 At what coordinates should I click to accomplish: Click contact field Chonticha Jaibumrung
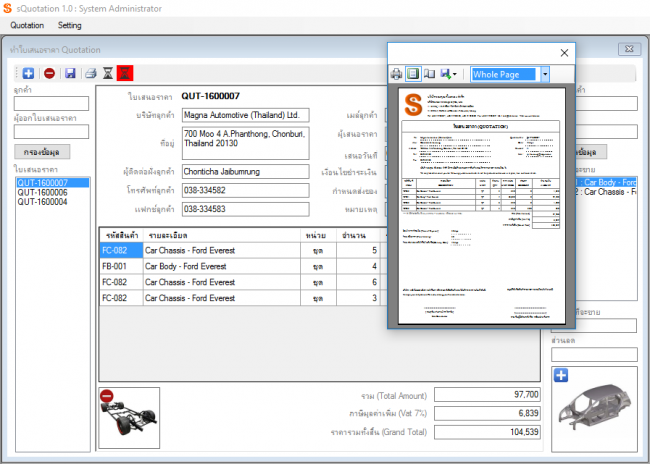click(x=245, y=171)
